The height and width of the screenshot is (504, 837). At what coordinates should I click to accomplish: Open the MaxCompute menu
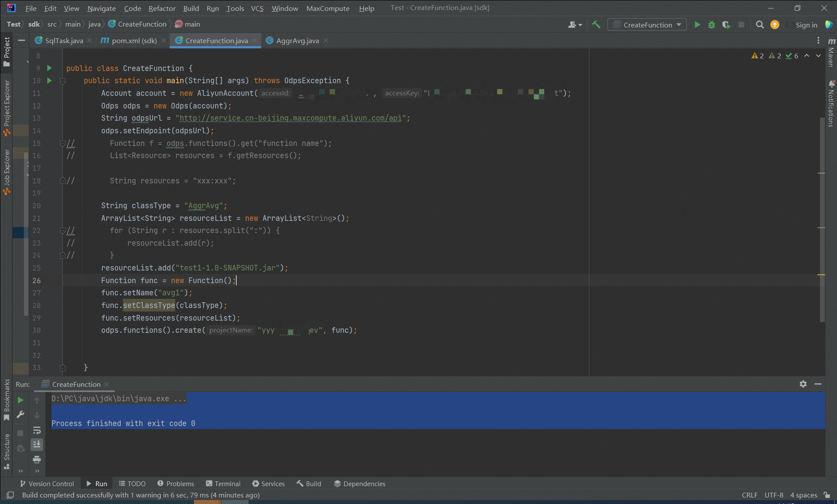click(x=328, y=8)
